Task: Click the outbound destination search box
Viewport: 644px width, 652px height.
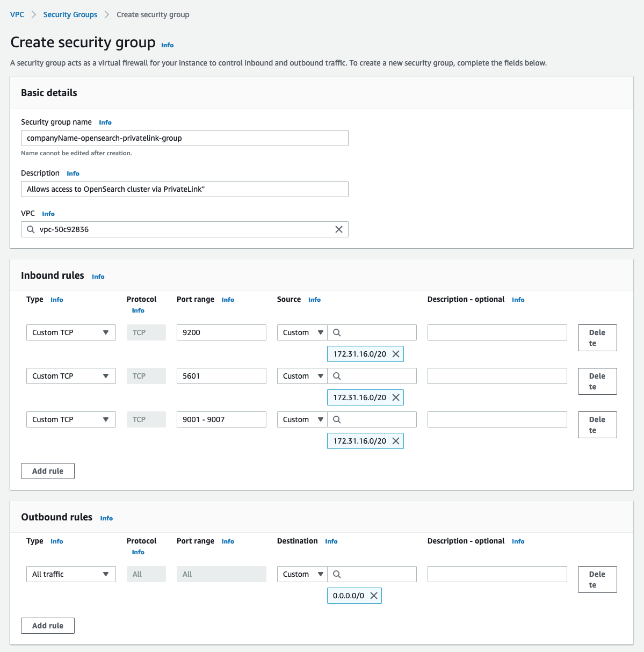Action: click(376, 574)
